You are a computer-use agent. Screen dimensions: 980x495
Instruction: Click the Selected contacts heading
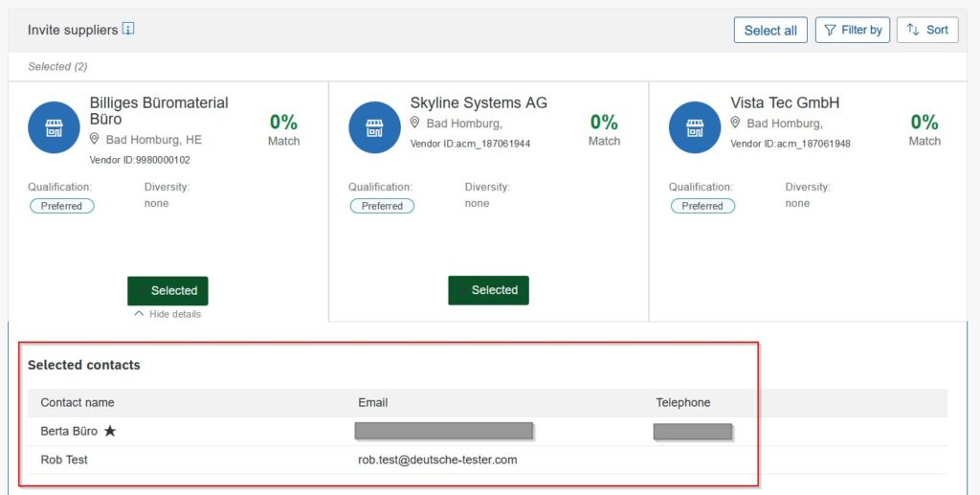tap(84, 365)
